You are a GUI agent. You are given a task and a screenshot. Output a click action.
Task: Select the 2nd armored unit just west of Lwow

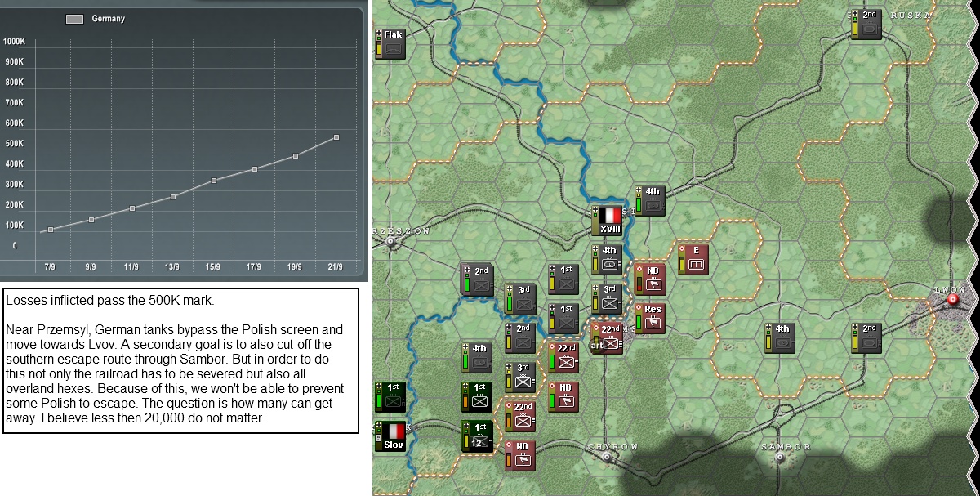[866, 337]
